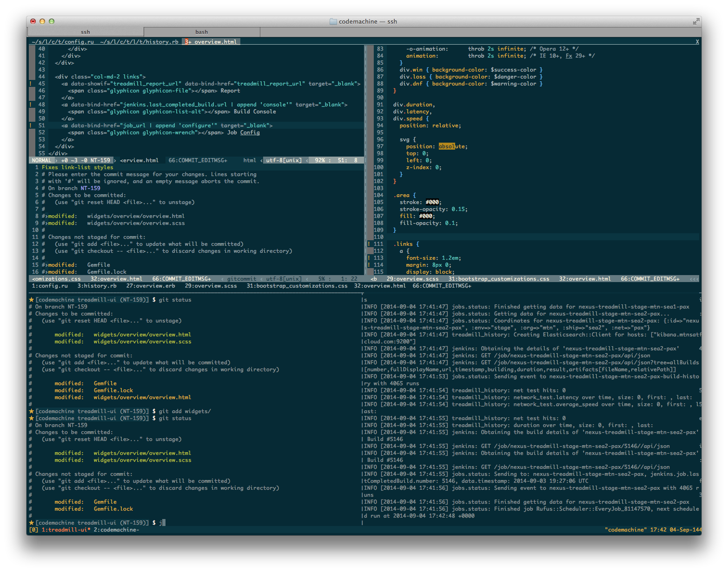The height and width of the screenshot is (572, 728).
Task: Click the warning sign at line 113
Action: 369,258
